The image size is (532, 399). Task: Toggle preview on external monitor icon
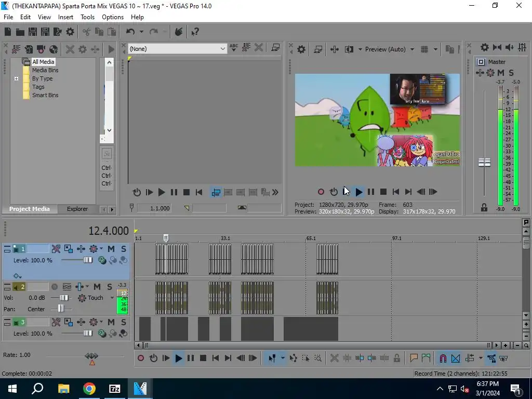point(318,49)
